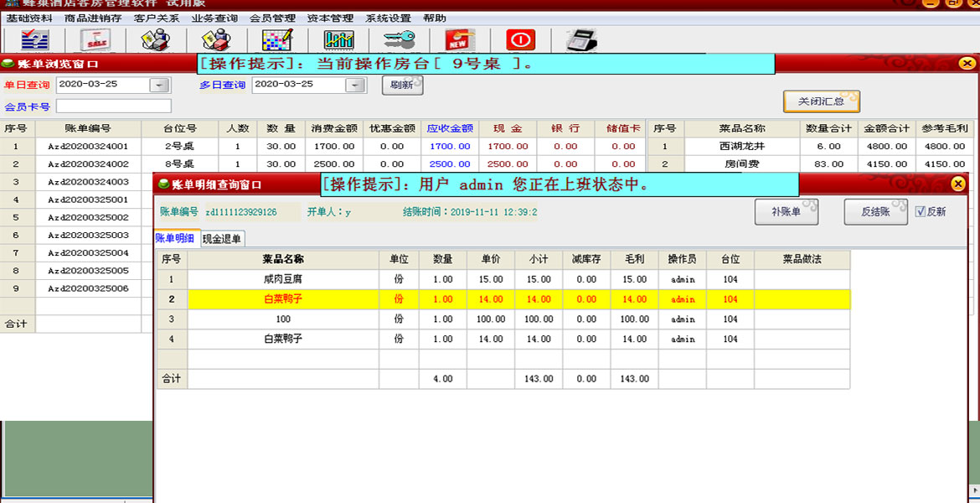Click the 减库存 column header
980x503 pixels.
click(587, 259)
